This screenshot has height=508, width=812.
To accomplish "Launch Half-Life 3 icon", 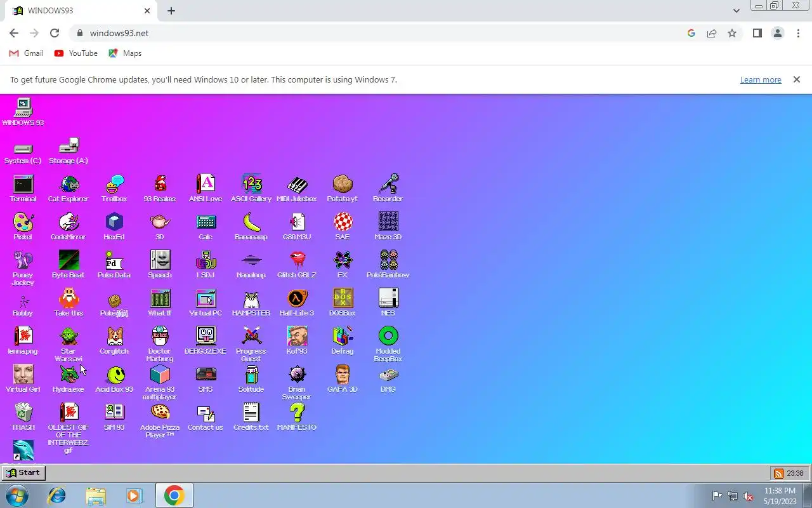I will point(297,303).
